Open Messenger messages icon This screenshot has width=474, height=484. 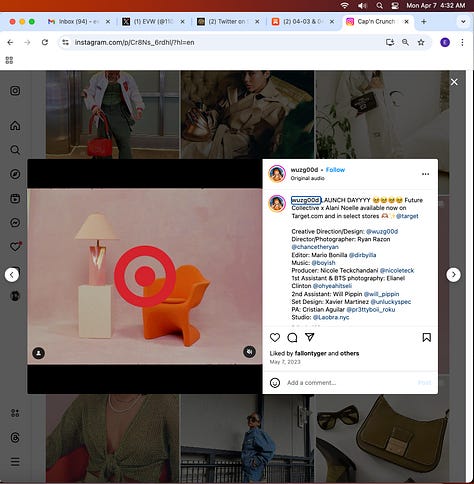pyautogui.click(x=15, y=222)
